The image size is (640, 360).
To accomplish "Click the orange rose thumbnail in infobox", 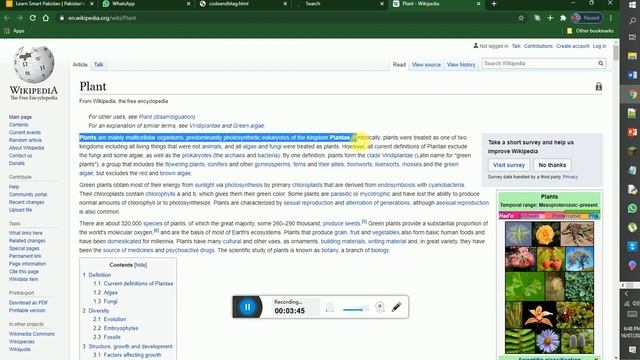I will coord(546,234).
